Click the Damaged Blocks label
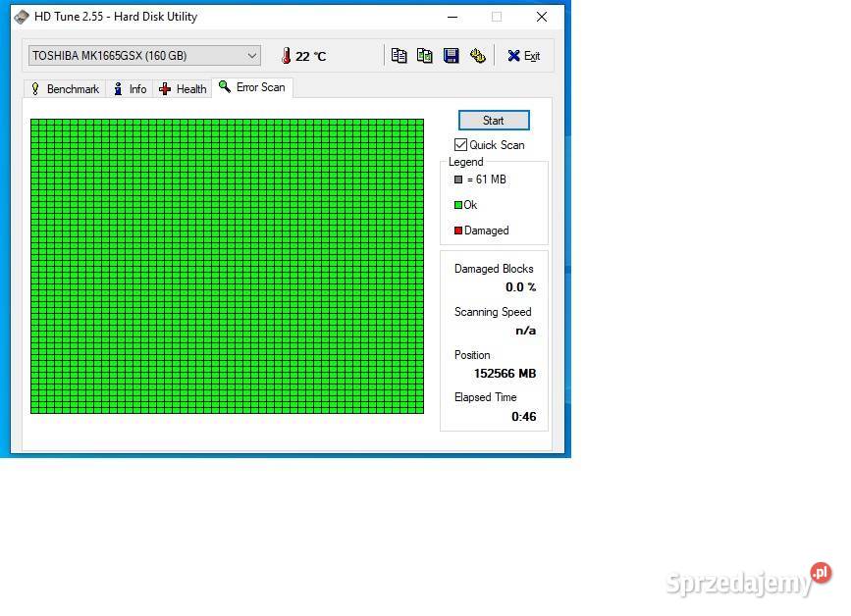851x616 pixels. click(494, 269)
